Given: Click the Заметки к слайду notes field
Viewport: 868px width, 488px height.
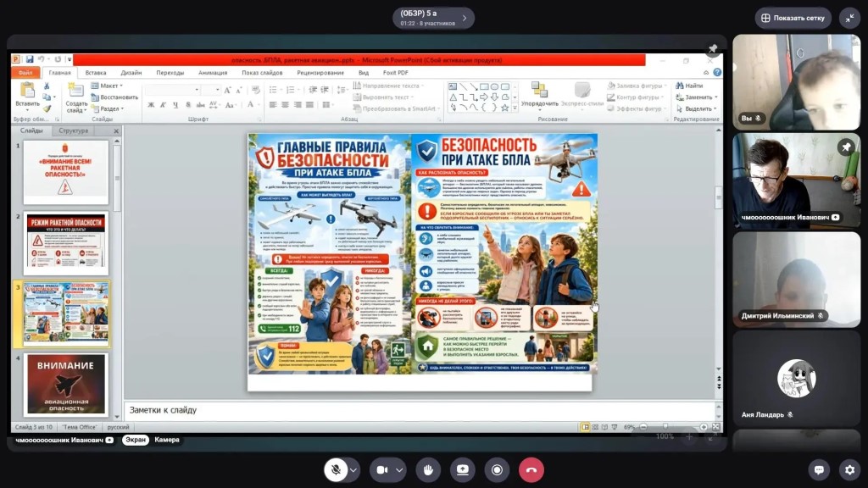Looking at the screenshot, I should (420, 410).
